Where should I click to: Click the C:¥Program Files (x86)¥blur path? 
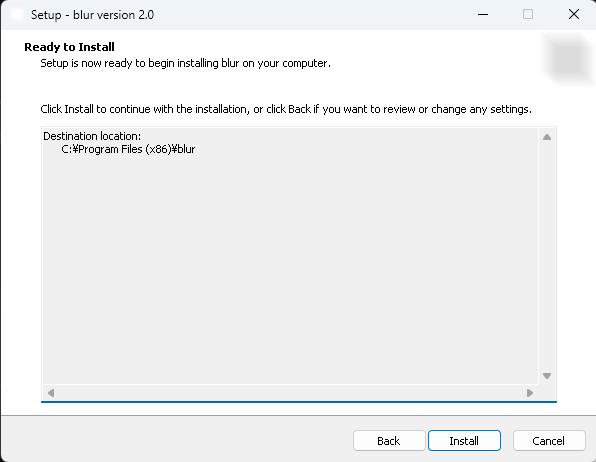pyautogui.click(x=128, y=149)
